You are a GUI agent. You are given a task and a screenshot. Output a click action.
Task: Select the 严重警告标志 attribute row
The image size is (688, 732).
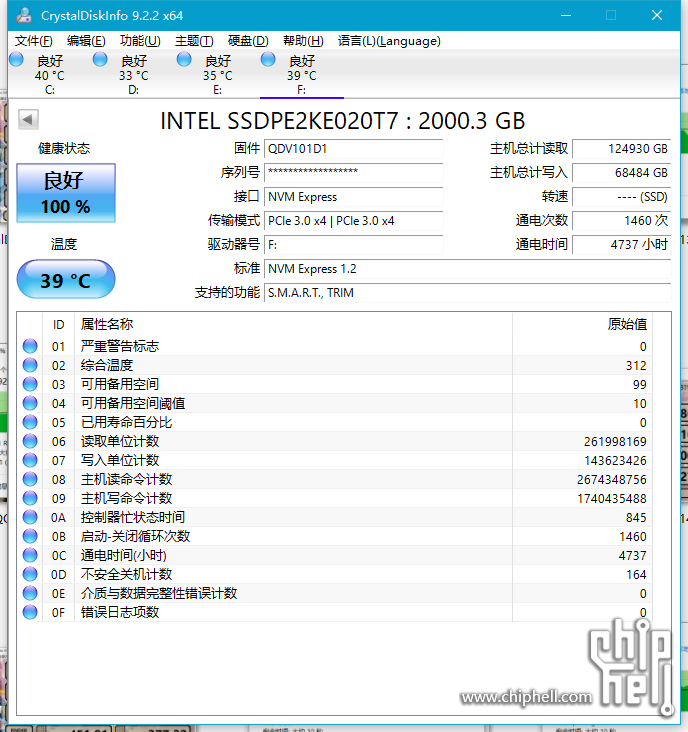coord(335,346)
